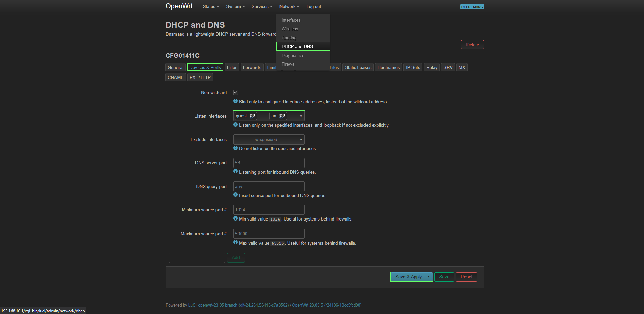Switch to the CNAME tab

coord(175,77)
